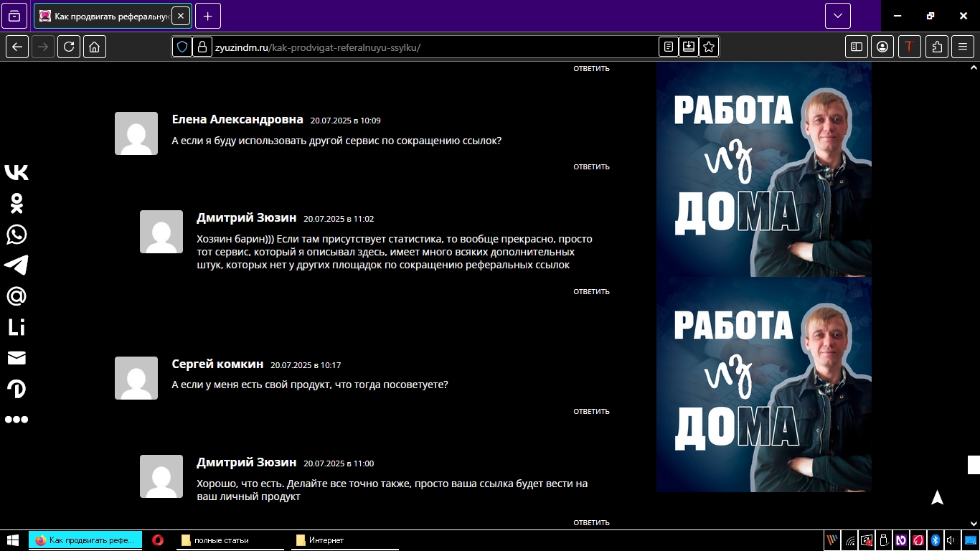Switch to the tab about referral links
The width and height of the screenshot is (980, 551).
click(x=108, y=15)
